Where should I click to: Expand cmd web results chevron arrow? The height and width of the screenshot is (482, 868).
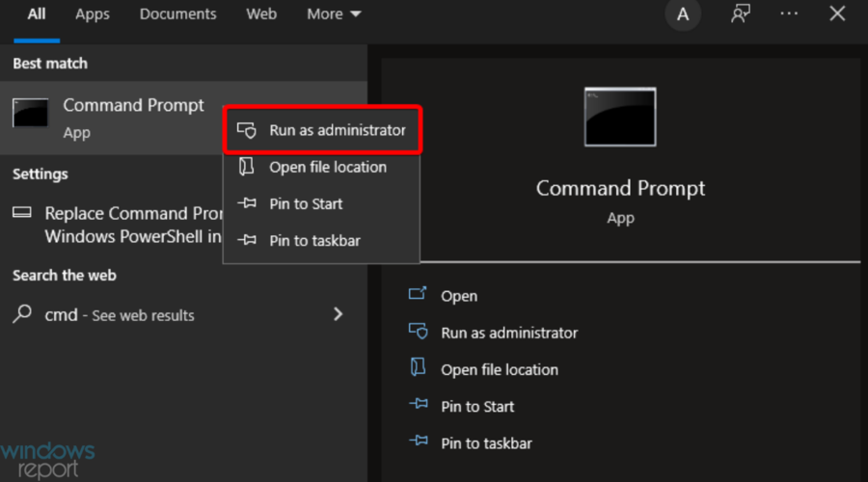click(x=338, y=314)
